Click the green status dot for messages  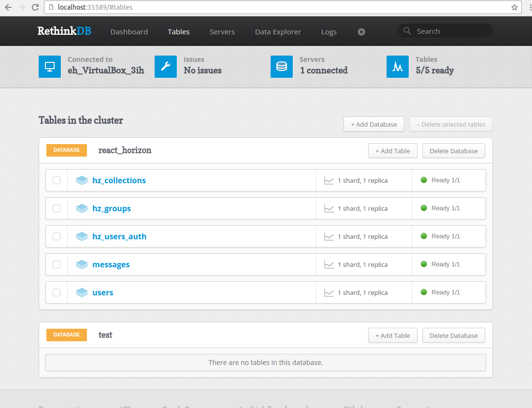[424, 264]
